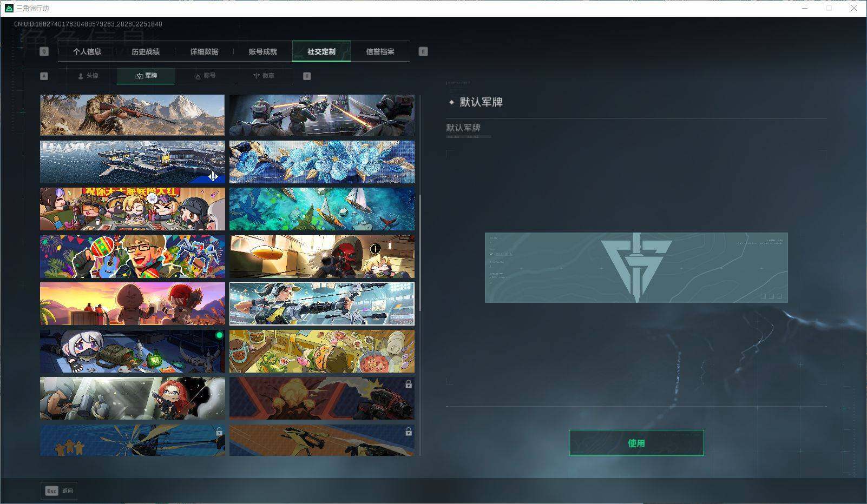Select the red-haired girl smoke dog tag

[x=133, y=398]
